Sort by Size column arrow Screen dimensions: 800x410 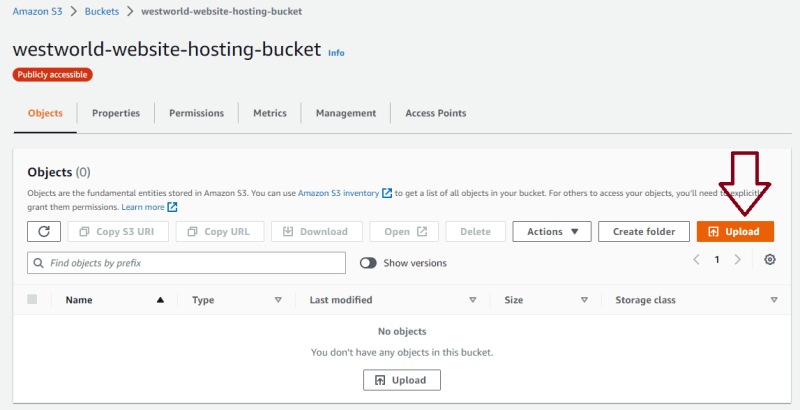(x=584, y=300)
